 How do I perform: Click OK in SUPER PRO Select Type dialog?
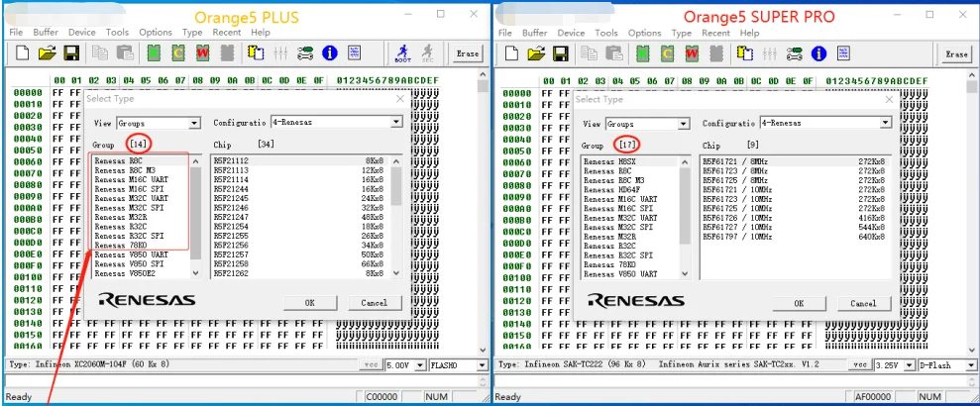pos(799,304)
